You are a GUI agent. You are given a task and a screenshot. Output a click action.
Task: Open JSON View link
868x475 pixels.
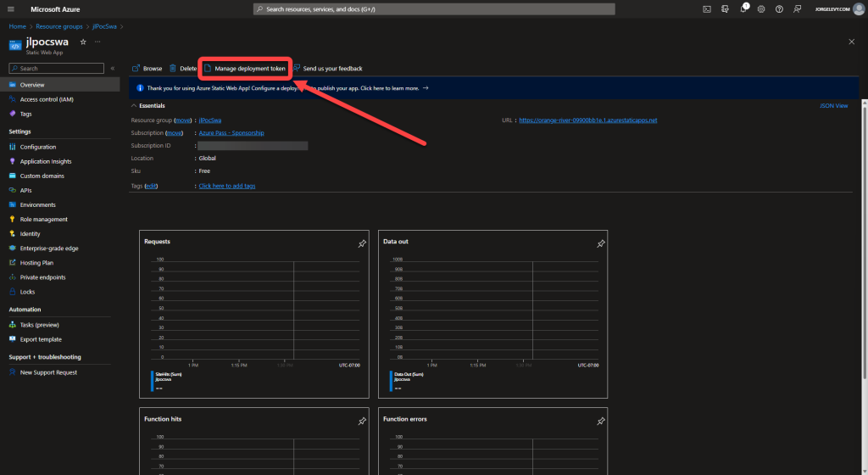834,106
